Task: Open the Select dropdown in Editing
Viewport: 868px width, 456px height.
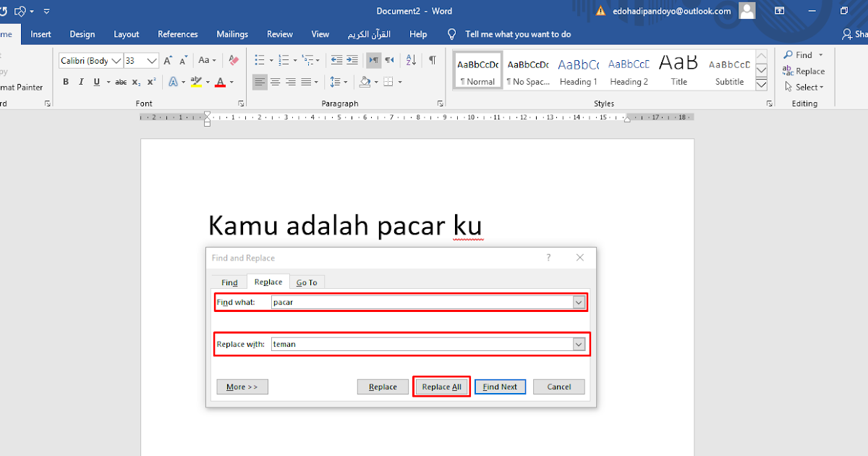Action: [804, 87]
